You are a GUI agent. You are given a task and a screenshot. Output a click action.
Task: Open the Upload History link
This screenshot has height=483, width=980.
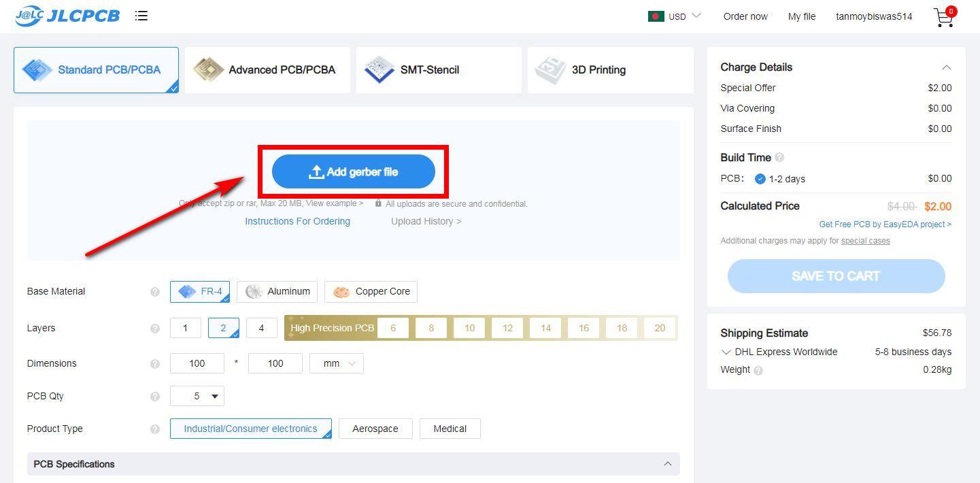tap(426, 221)
